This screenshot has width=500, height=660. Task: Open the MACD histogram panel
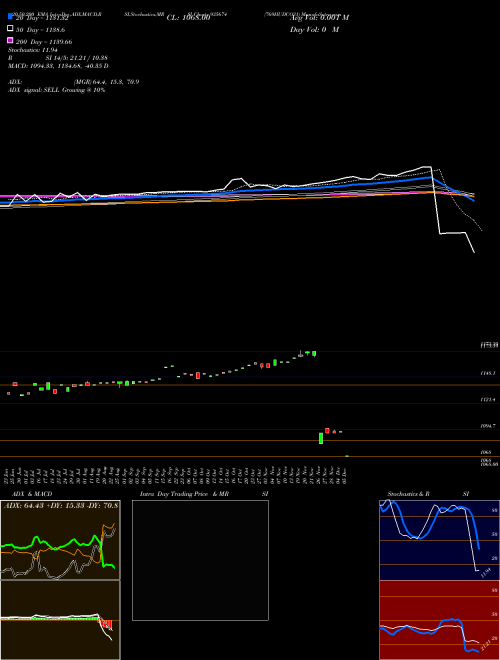point(60,620)
